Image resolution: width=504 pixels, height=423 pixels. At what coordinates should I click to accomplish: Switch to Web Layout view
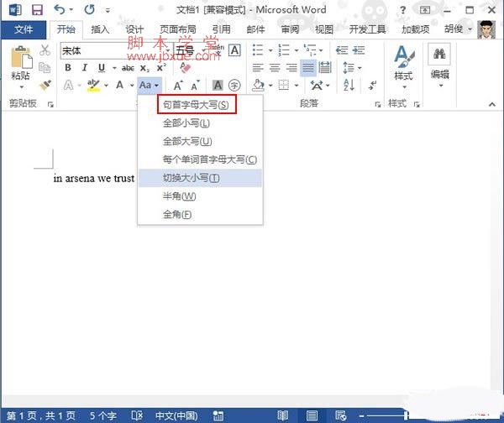(x=341, y=415)
